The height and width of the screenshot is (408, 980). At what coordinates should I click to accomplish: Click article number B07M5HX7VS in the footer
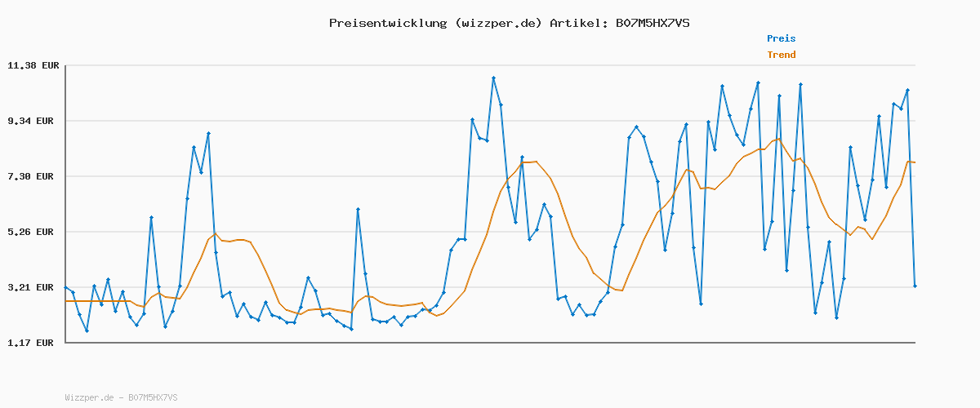(x=153, y=397)
